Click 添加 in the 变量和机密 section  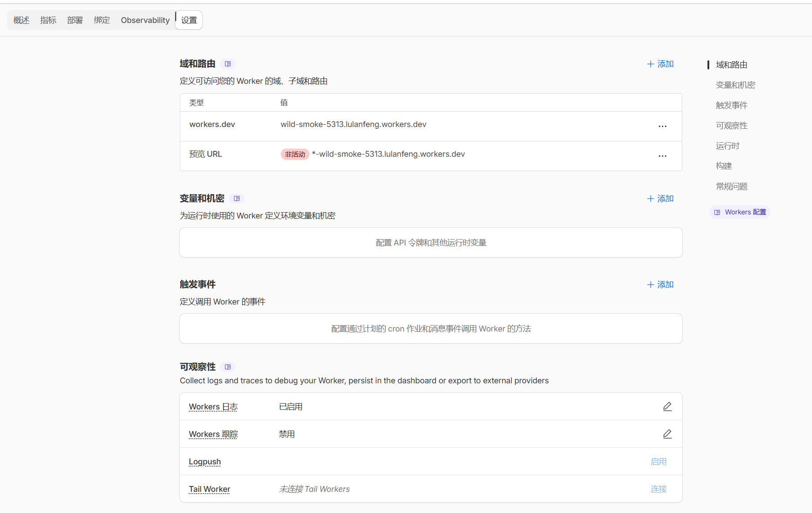point(660,198)
